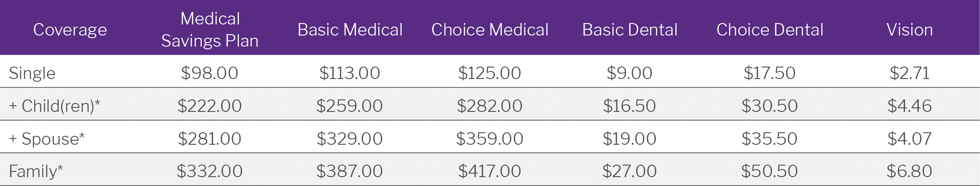Click the $4.46 Vision cell
Screen dimensions: 980x186
click(x=910, y=106)
